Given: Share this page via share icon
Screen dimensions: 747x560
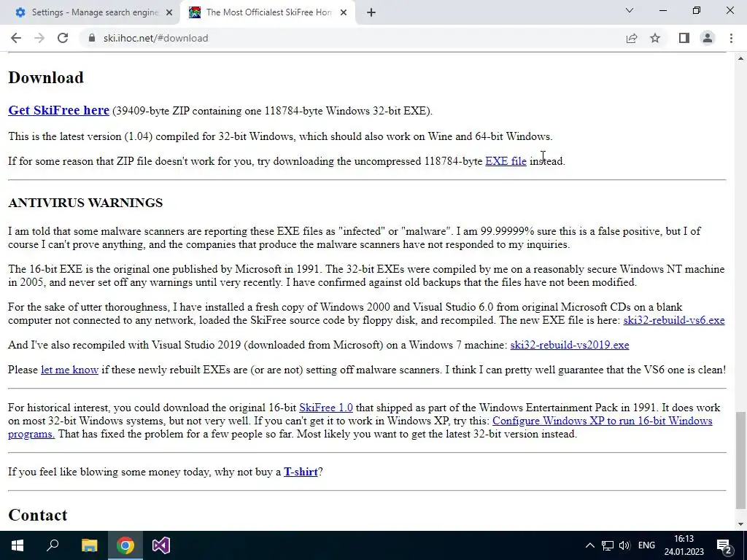Looking at the screenshot, I should coord(632,38).
